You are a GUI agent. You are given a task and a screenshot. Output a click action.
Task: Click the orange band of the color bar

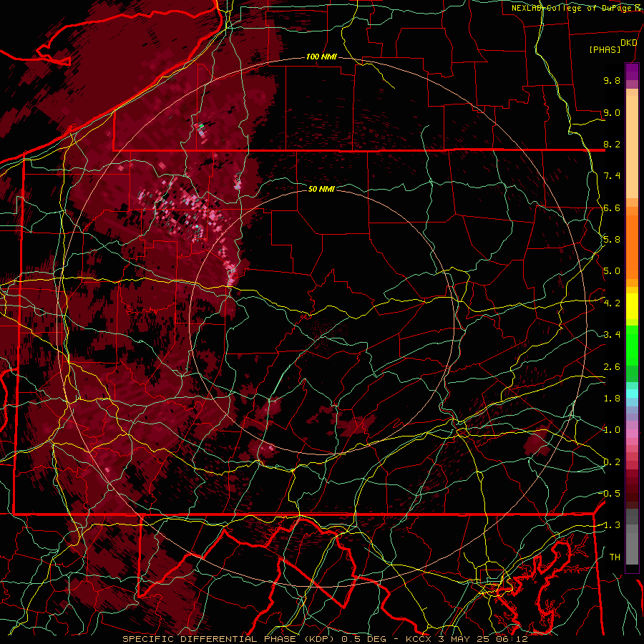pyautogui.click(x=632, y=243)
